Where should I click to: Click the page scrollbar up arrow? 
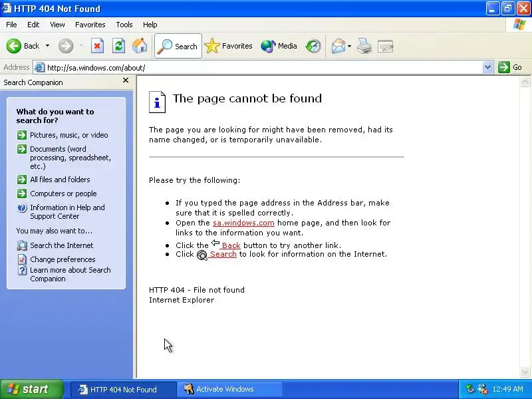(x=525, y=82)
